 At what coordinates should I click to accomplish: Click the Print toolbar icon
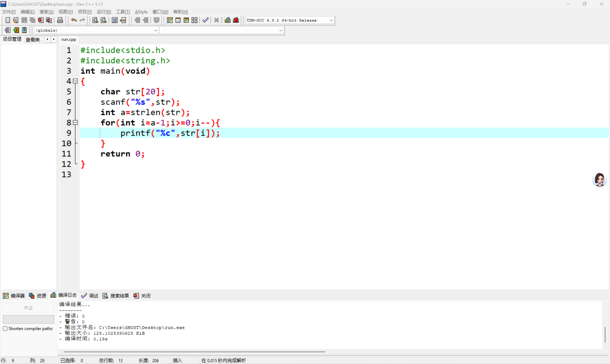coord(60,20)
